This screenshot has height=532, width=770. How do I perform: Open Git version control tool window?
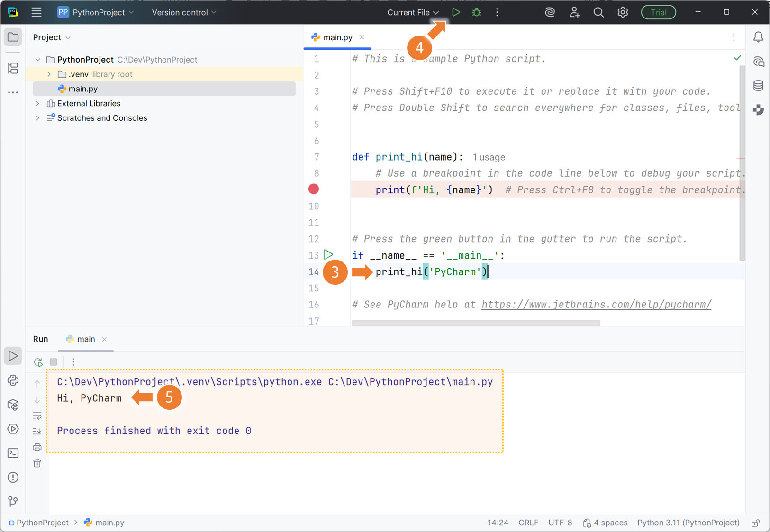click(x=13, y=501)
